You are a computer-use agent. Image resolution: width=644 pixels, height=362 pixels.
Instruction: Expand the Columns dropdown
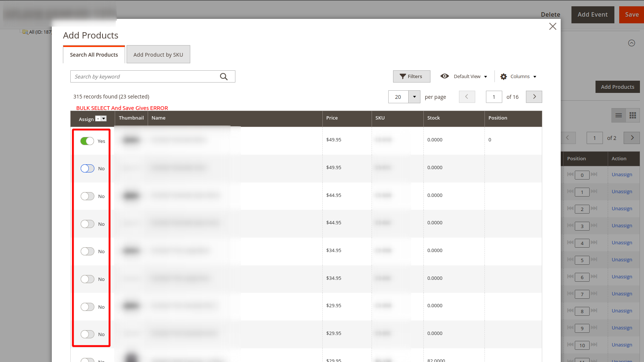coord(534,76)
